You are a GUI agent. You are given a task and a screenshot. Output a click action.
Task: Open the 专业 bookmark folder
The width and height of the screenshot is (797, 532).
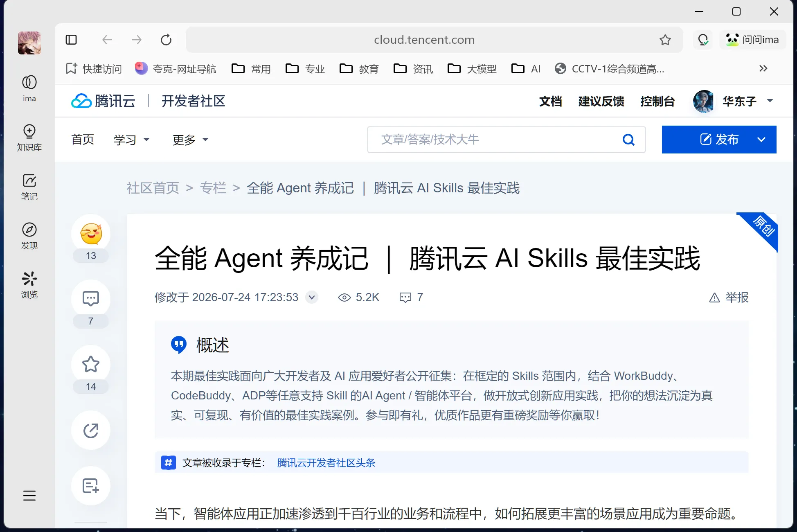(x=305, y=69)
